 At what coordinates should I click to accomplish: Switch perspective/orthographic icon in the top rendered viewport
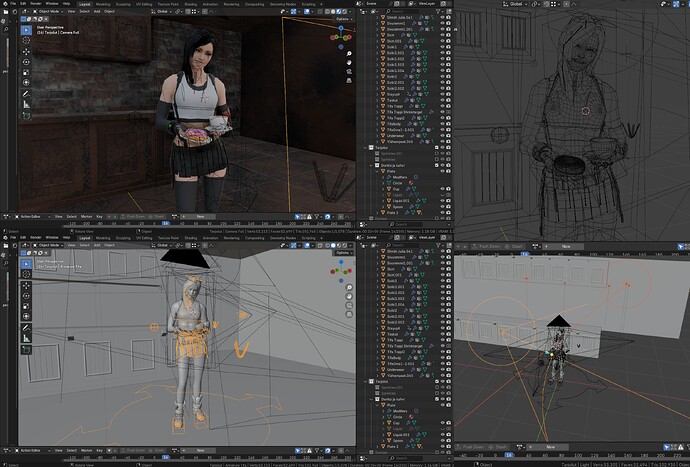[349, 80]
